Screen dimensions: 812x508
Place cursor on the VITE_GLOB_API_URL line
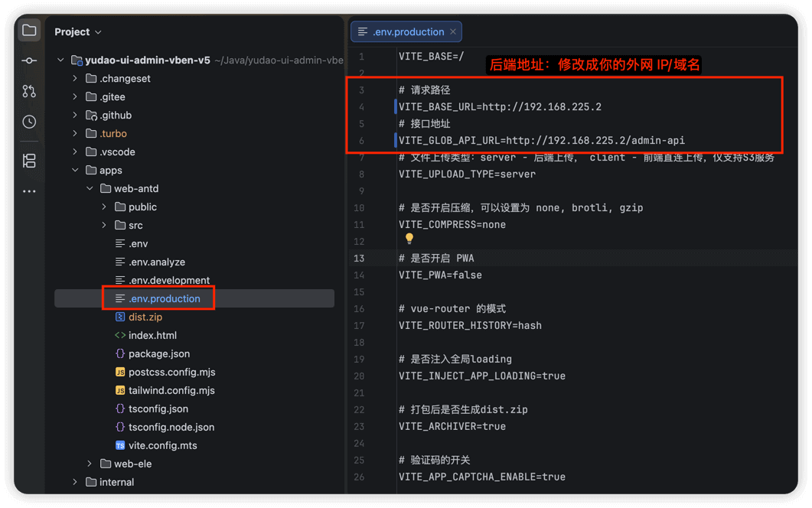[x=541, y=141]
